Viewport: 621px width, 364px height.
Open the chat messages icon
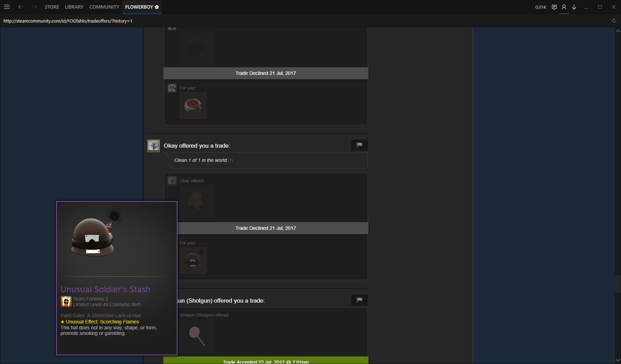coord(554,7)
